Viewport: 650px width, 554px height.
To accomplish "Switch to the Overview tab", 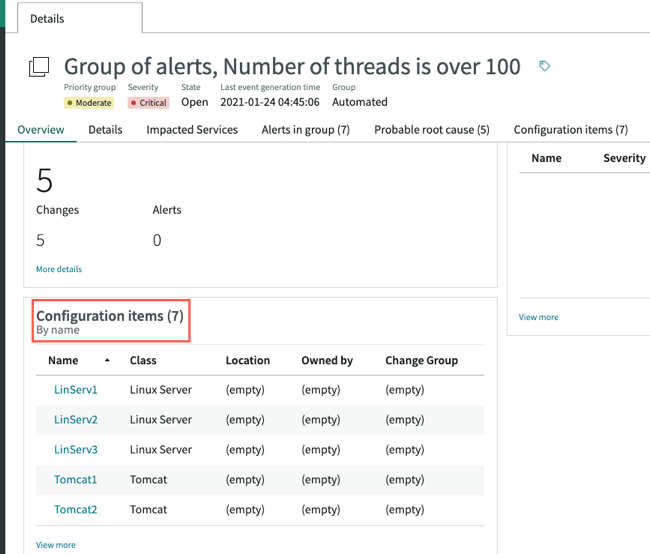I will (x=41, y=130).
